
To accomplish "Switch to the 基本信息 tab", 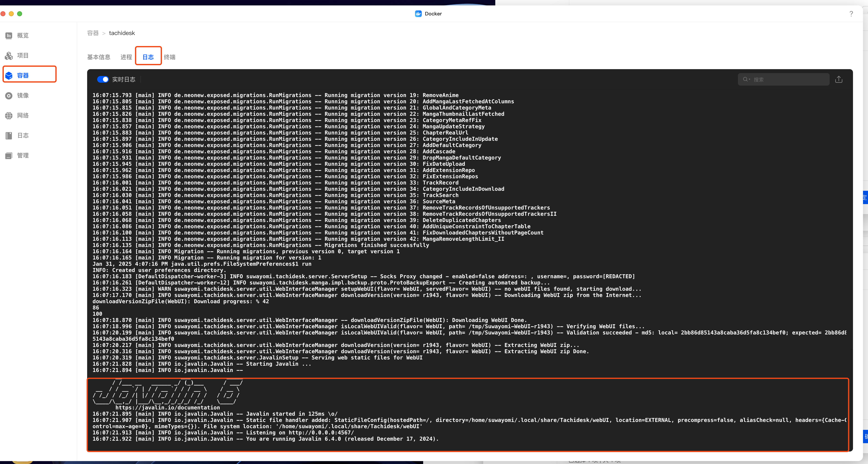I will [x=98, y=57].
